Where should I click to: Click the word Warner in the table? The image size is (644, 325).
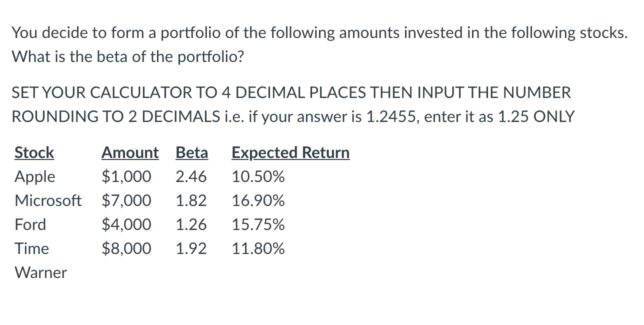[41, 272]
